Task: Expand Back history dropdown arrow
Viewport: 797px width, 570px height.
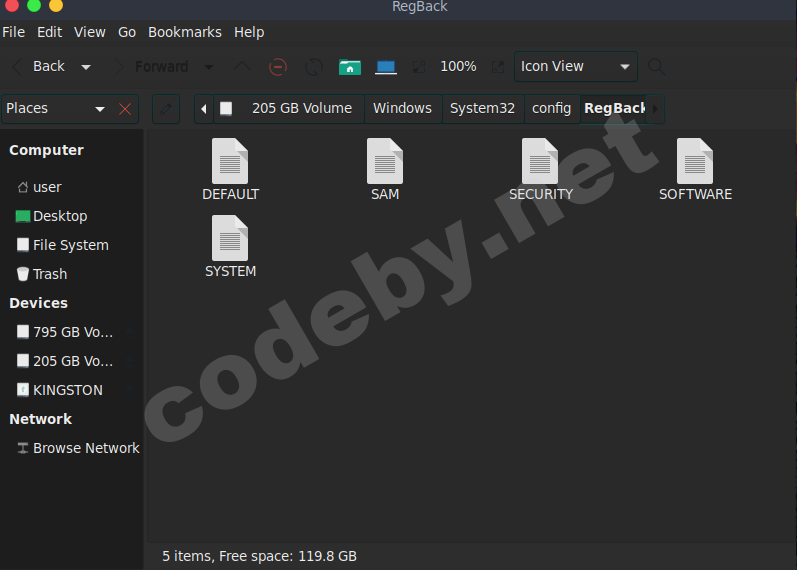Action: (x=86, y=67)
